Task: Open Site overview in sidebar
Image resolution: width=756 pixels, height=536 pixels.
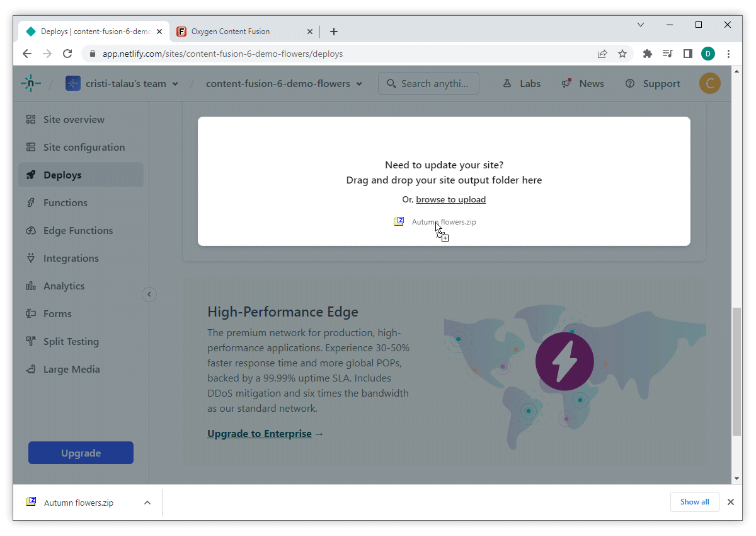Action: (x=81, y=119)
